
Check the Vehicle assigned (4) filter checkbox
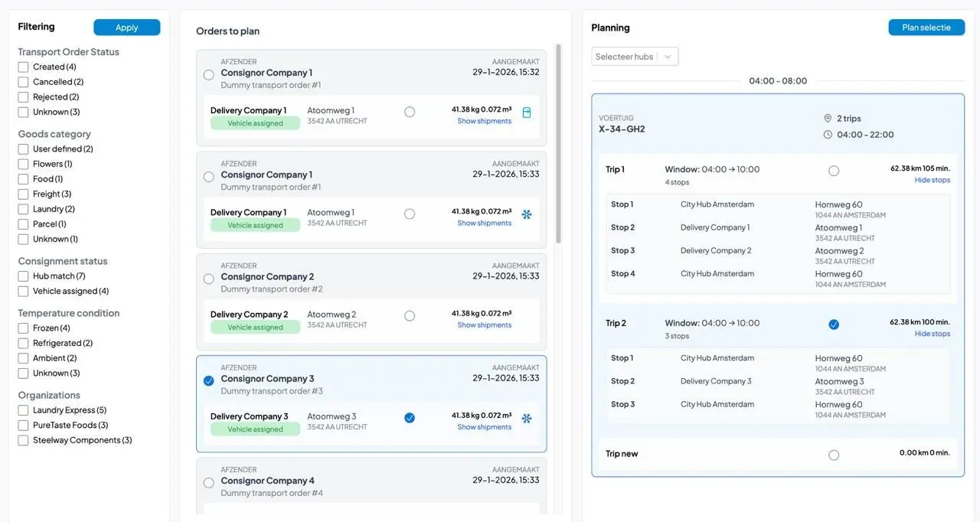[23, 291]
